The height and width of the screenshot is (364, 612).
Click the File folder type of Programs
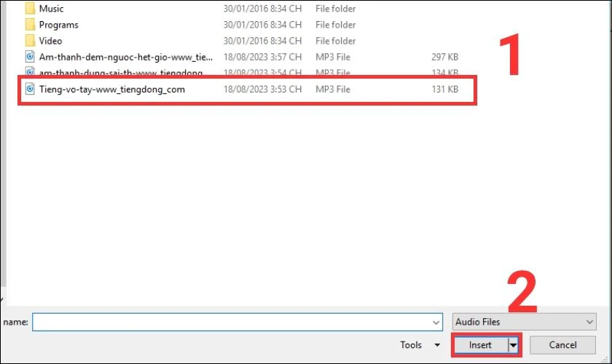pyautogui.click(x=335, y=25)
